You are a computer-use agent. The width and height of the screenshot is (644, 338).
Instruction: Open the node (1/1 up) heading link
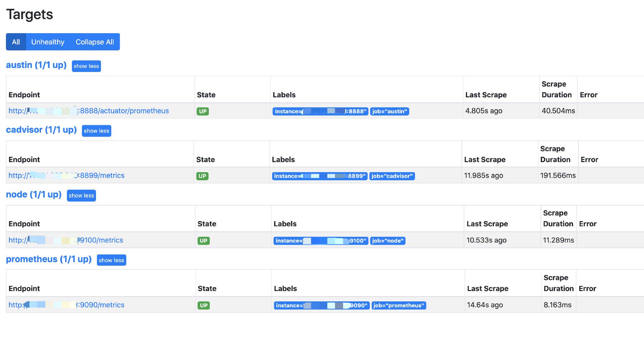34,195
